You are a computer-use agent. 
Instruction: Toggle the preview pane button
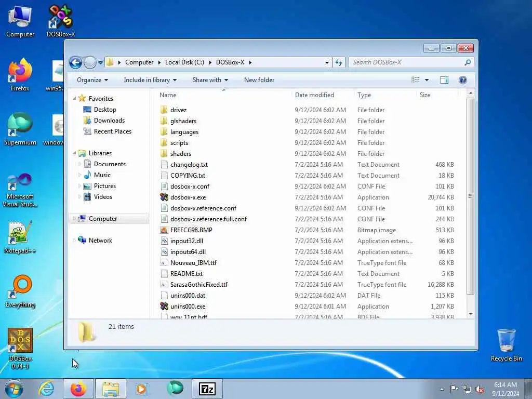tap(444, 80)
